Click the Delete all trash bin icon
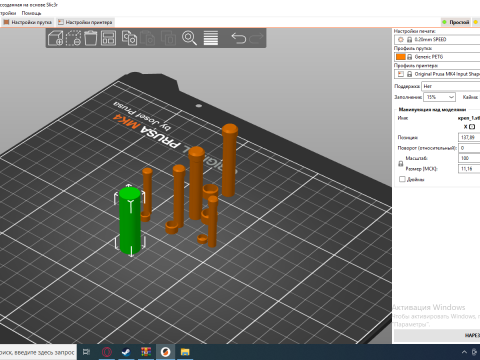 (90, 38)
